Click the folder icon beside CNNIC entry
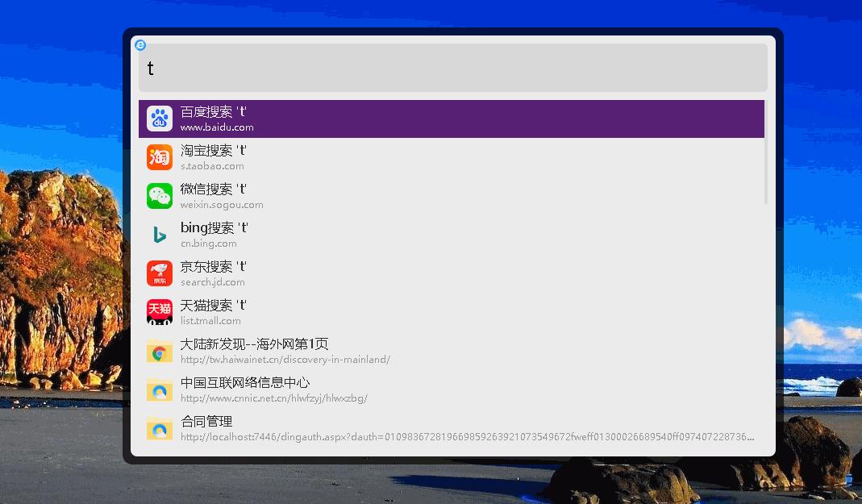The width and height of the screenshot is (862, 504). point(159,389)
